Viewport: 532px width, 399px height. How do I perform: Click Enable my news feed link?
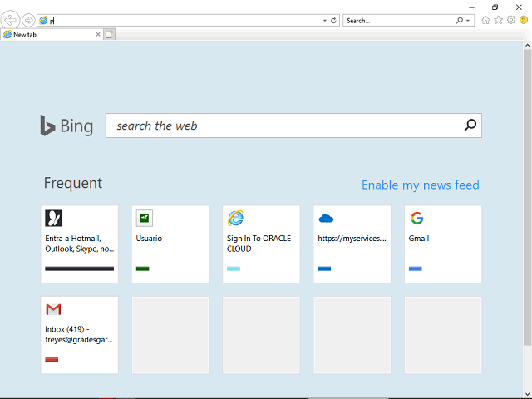click(x=421, y=185)
